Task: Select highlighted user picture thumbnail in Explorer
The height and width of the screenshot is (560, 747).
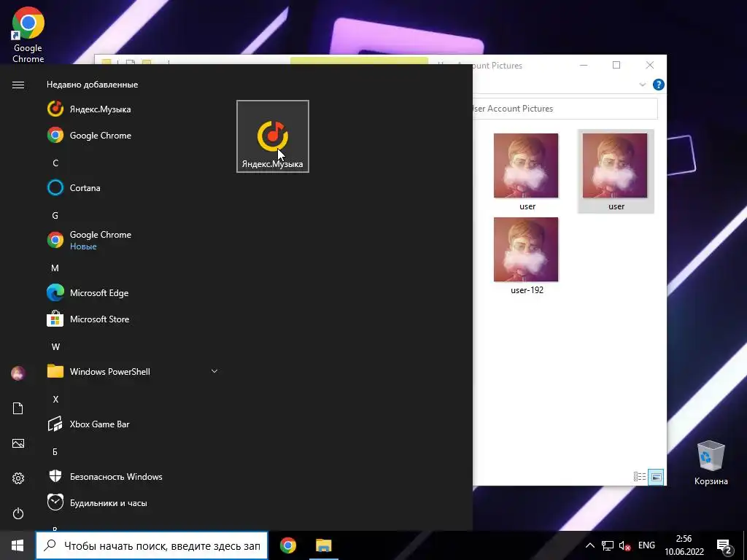Action: tap(616, 171)
